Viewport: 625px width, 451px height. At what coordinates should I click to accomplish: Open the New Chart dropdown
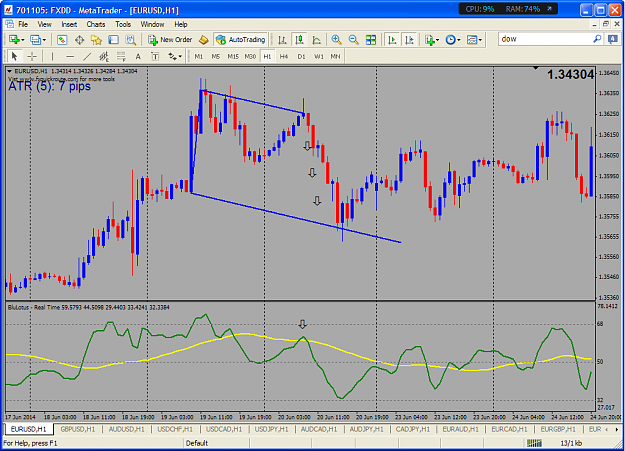point(16,39)
